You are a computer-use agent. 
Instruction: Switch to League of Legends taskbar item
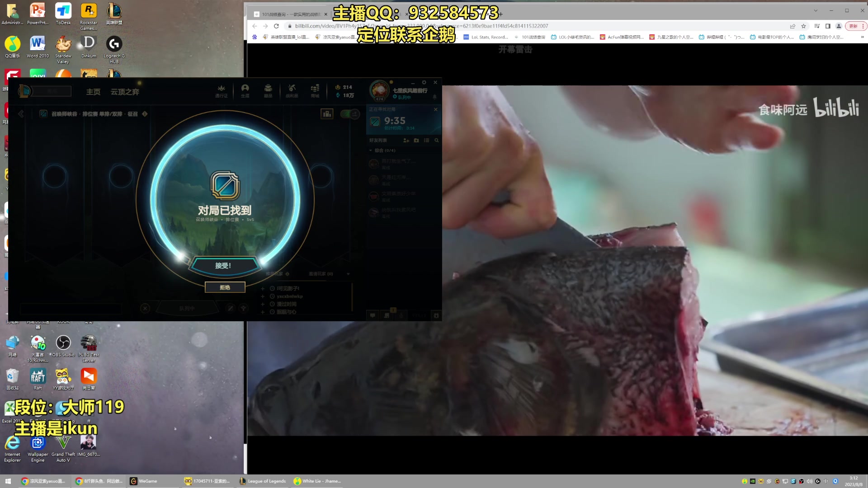(263, 481)
